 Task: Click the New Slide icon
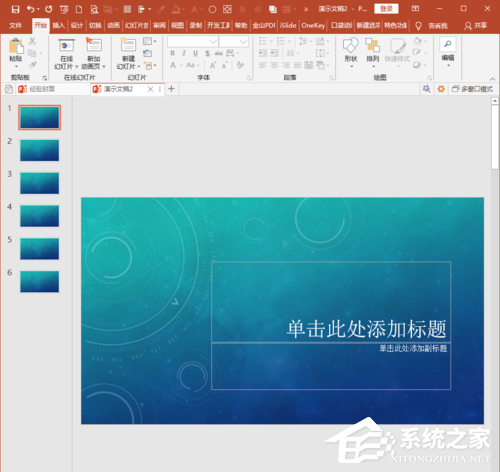[x=128, y=45]
